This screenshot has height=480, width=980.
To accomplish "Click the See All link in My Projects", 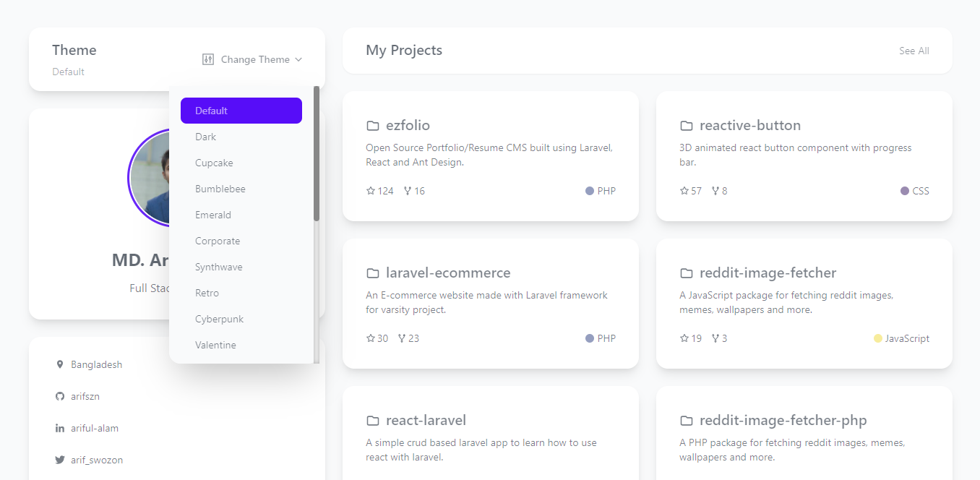I will pyautogui.click(x=914, y=51).
